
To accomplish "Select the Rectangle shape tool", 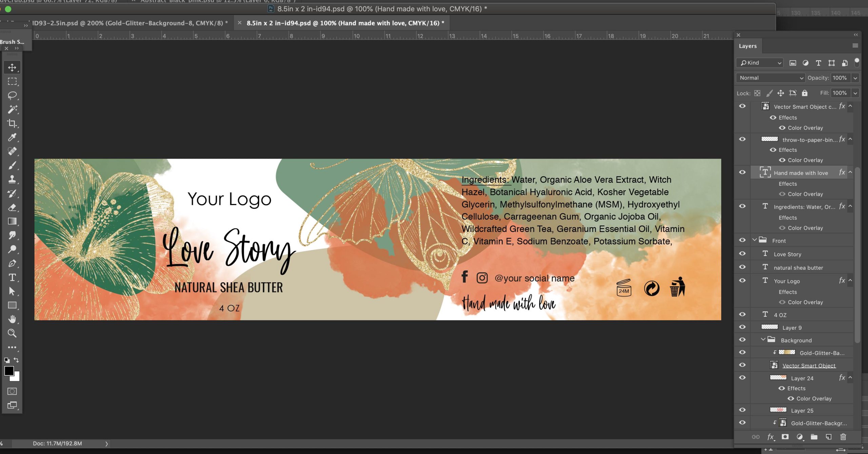I will pos(12,305).
